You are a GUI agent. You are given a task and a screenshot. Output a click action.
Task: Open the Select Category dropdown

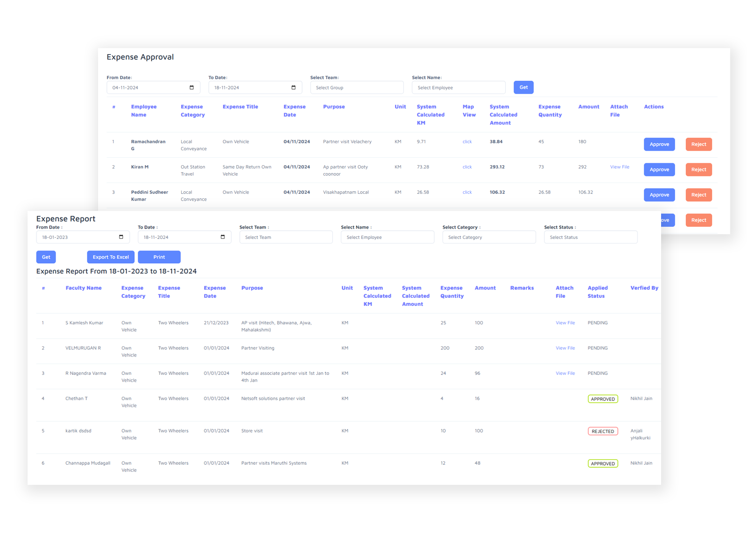[x=489, y=237]
